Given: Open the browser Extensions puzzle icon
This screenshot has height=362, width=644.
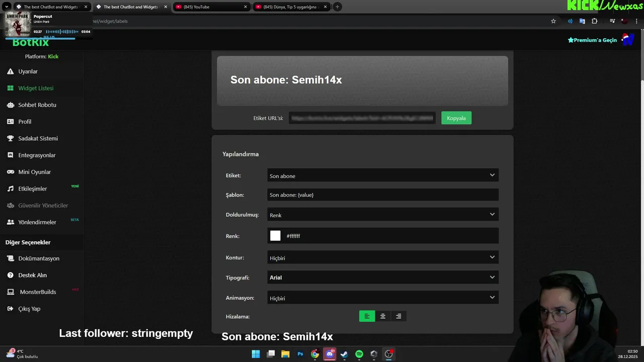Looking at the screenshot, I should point(595,21).
